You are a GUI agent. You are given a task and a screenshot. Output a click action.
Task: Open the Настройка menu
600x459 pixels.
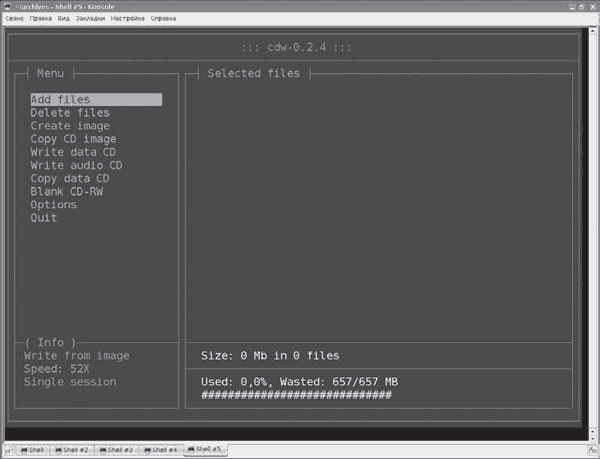click(x=127, y=18)
